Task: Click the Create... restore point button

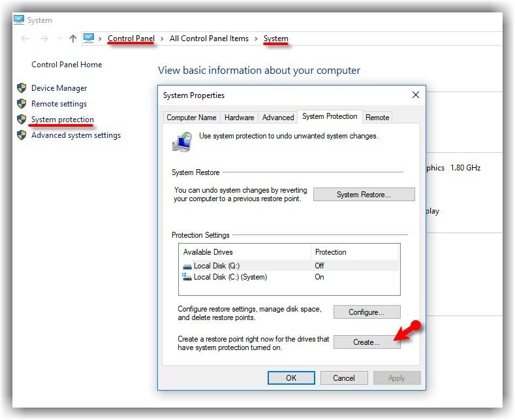Action: coord(367,342)
